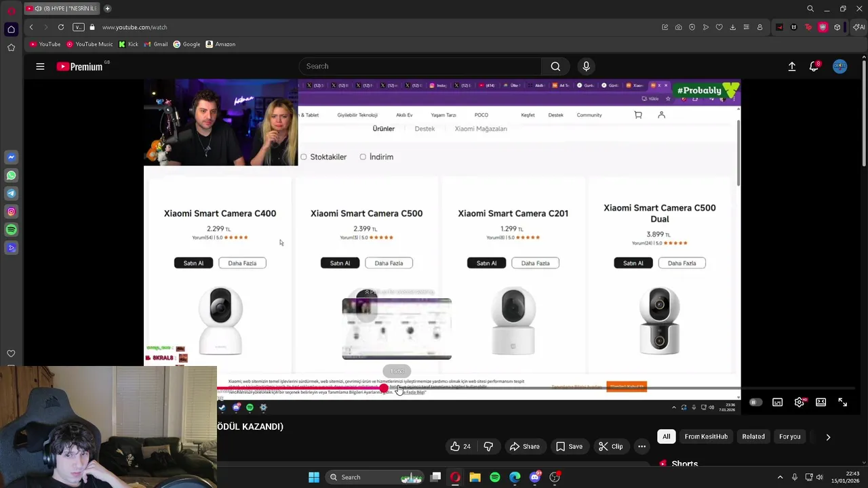
Task: Expand the system tray hidden icons chevron
Action: (780, 477)
